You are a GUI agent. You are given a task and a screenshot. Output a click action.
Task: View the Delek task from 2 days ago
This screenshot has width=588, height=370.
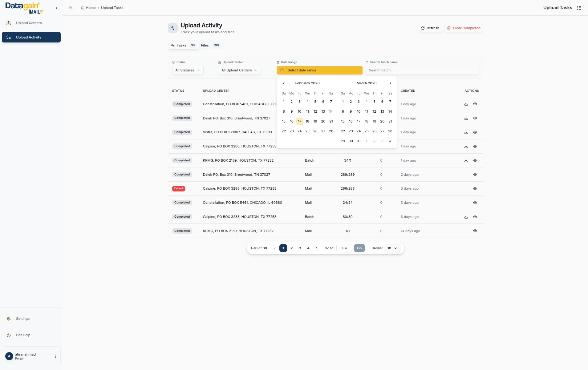[x=475, y=175]
